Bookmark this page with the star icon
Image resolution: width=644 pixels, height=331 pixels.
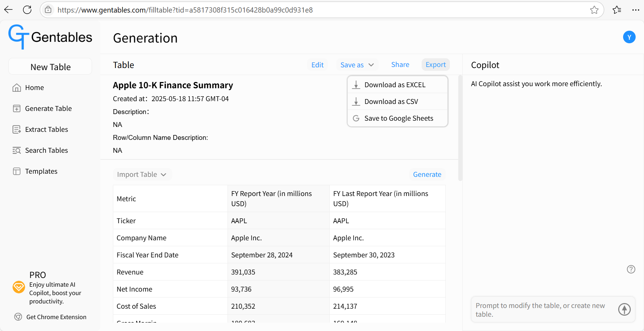[594, 10]
